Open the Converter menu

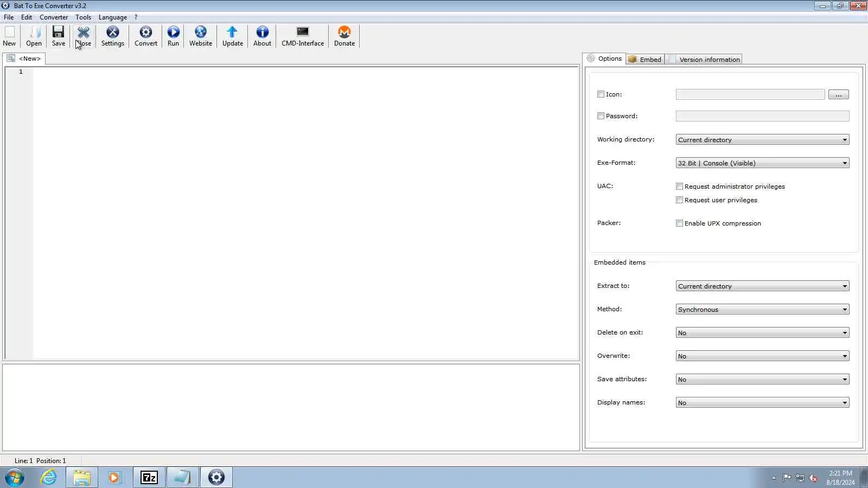coord(54,17)
